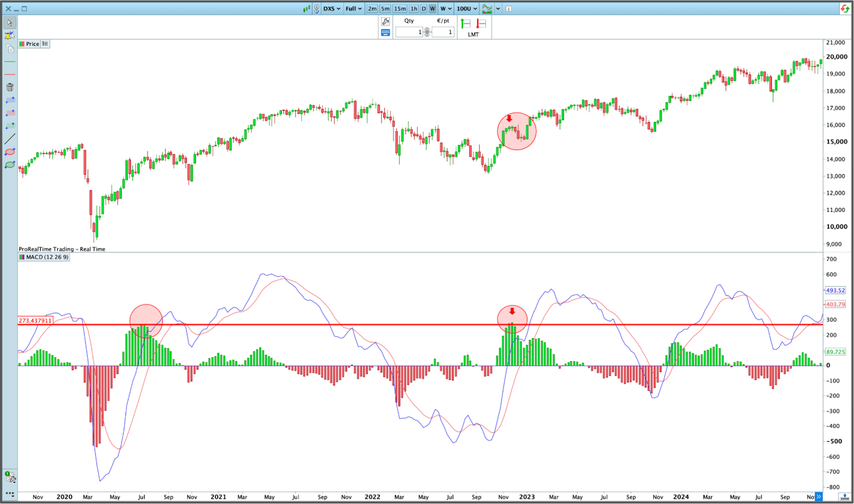Click the Price chart label
Screen dimensions: 854x504
point(33,44)
